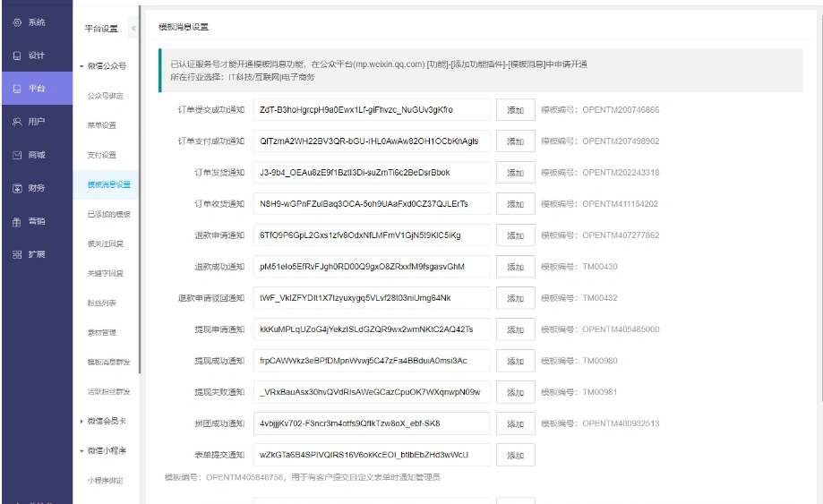Screen dimensions: 823x504
Task: Select 模板消息设置 in submenu
Action: (x=109, y=184)
